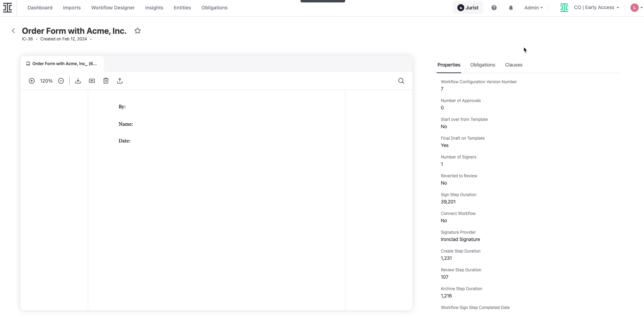The width and height of the screenshot is (644, 317).
Task: Switch to the Obligations side tab
Action: [482, 65]
